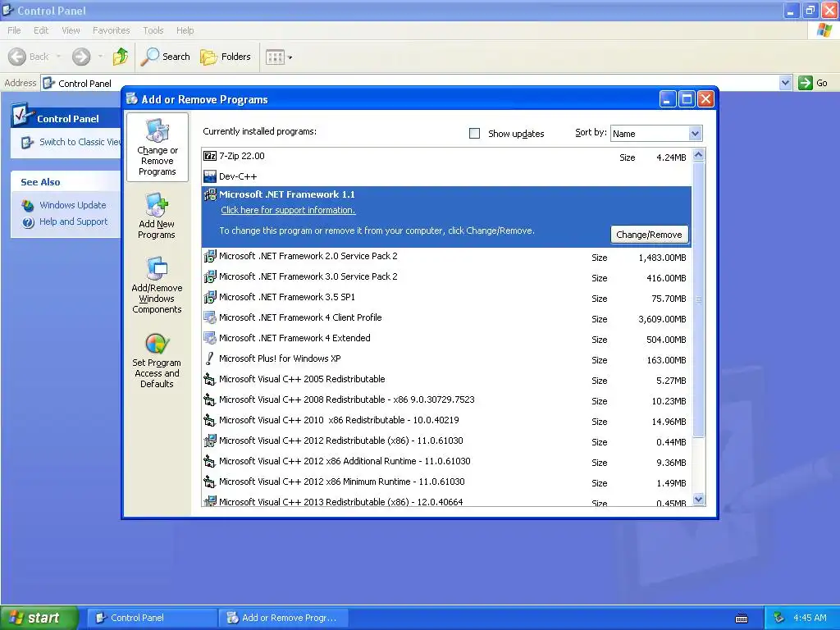Screen dimensions: 840x630
Task: Click the system tray icon beside clock
Action: tap(778, 618)
